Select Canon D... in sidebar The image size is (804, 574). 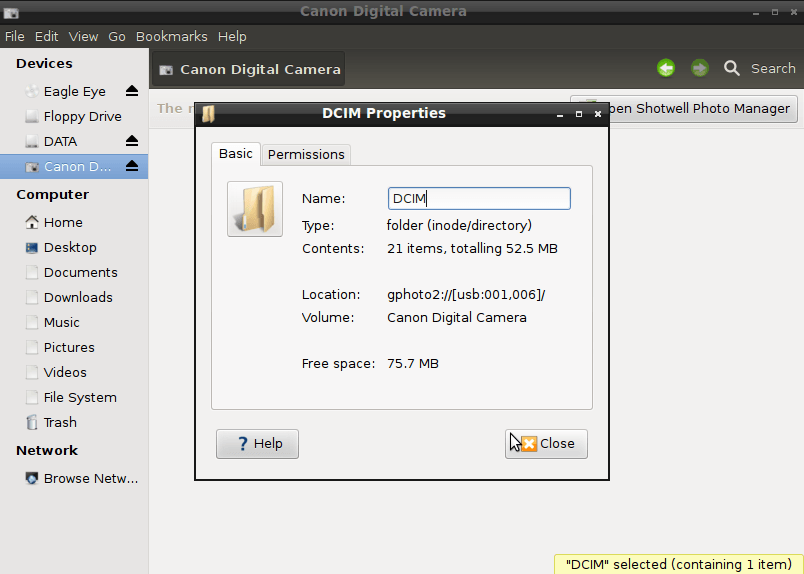(x=74, y=166)
